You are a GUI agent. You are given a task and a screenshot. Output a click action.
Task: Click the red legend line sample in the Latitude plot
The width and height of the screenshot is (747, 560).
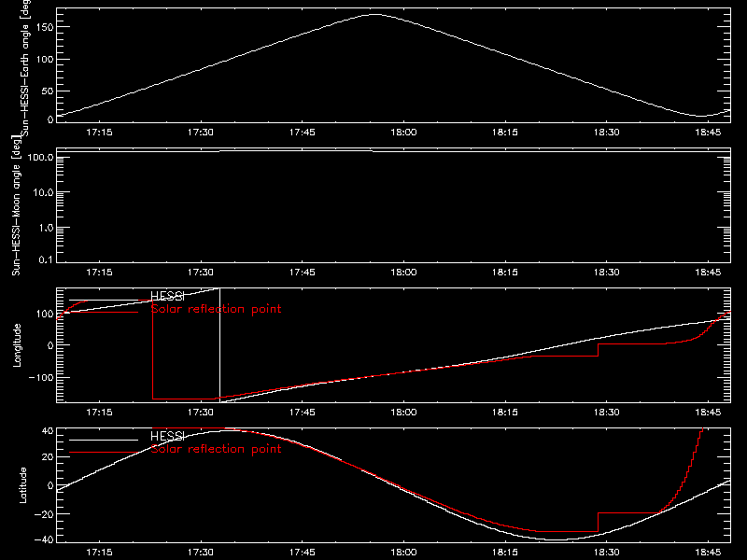tap(104, 453)
